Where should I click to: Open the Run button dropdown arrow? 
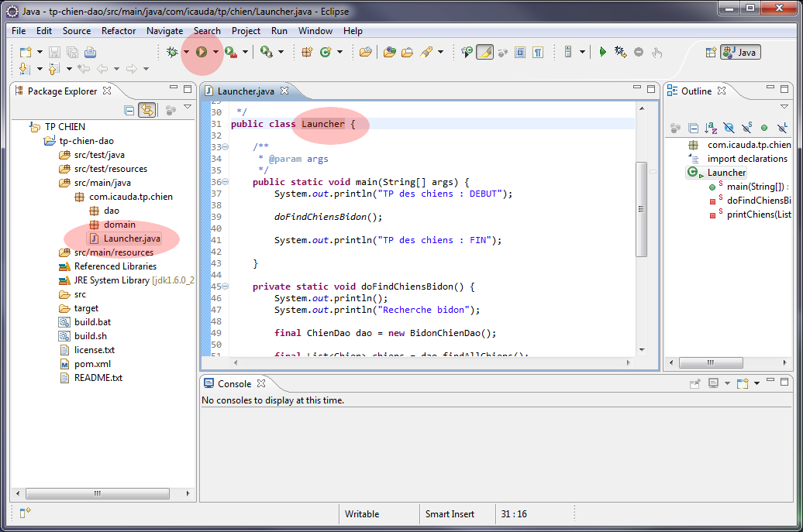coord(215,52)
